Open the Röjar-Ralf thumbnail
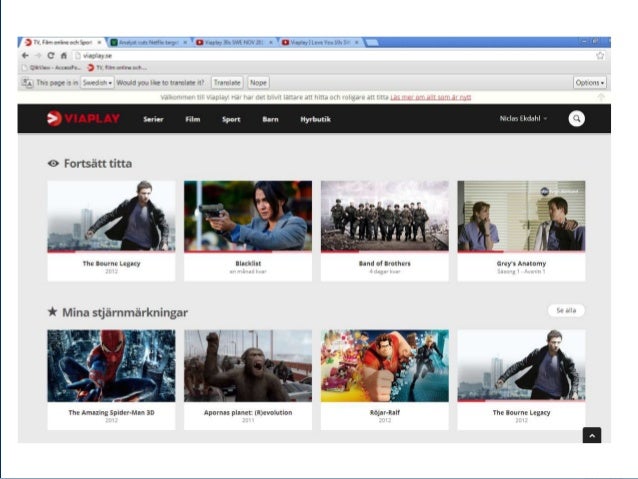Image resolution: width=638 pixels, height=479 pixels. [385, 365]
